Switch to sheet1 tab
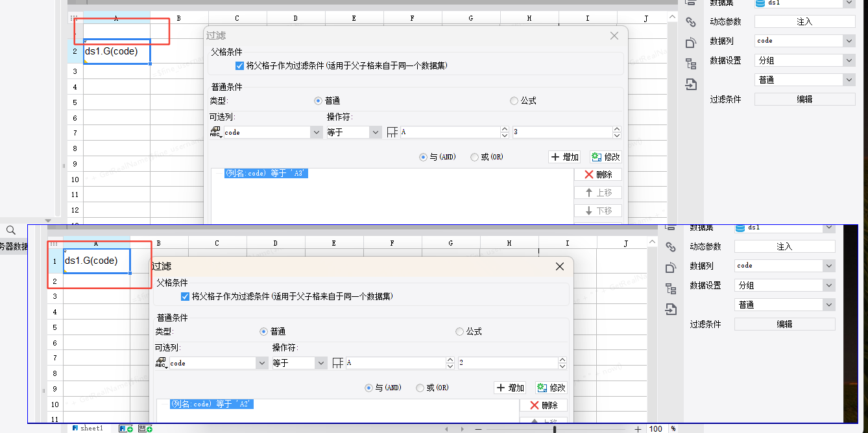This screenshot has width=868, height=433. coord(88,428)
